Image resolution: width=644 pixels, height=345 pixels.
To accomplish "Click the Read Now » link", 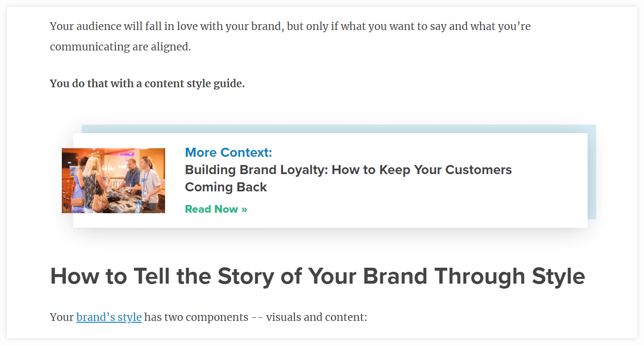I will pyautogui.click(x=216, y=209).
